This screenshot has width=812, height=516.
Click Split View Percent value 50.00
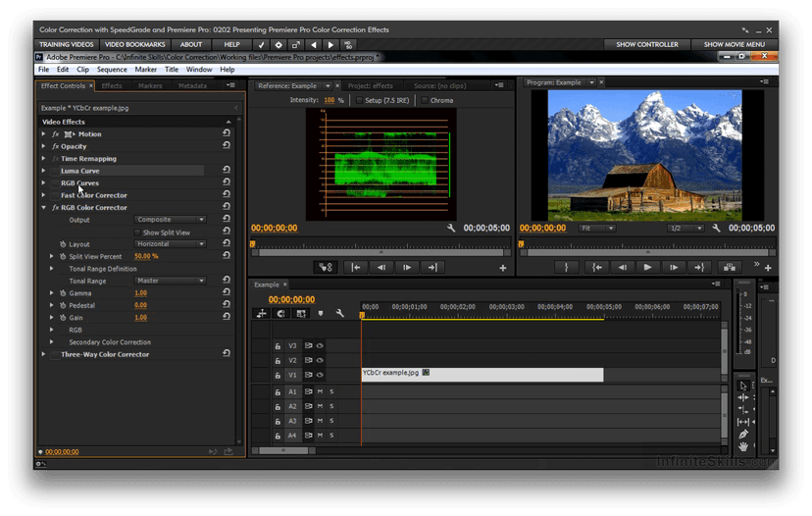tap(142, 256)
